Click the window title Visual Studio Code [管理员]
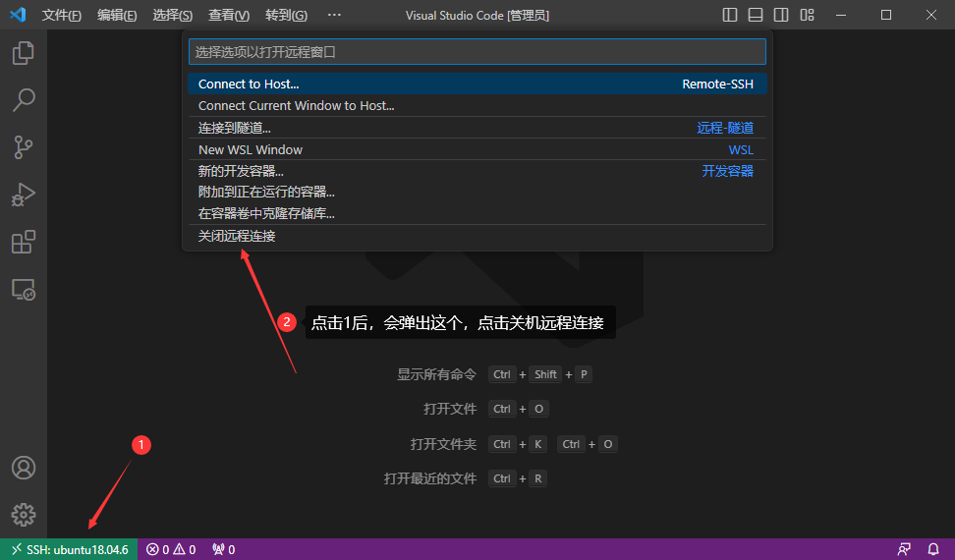This screenshot has height=560, width=955. point(477,15)
